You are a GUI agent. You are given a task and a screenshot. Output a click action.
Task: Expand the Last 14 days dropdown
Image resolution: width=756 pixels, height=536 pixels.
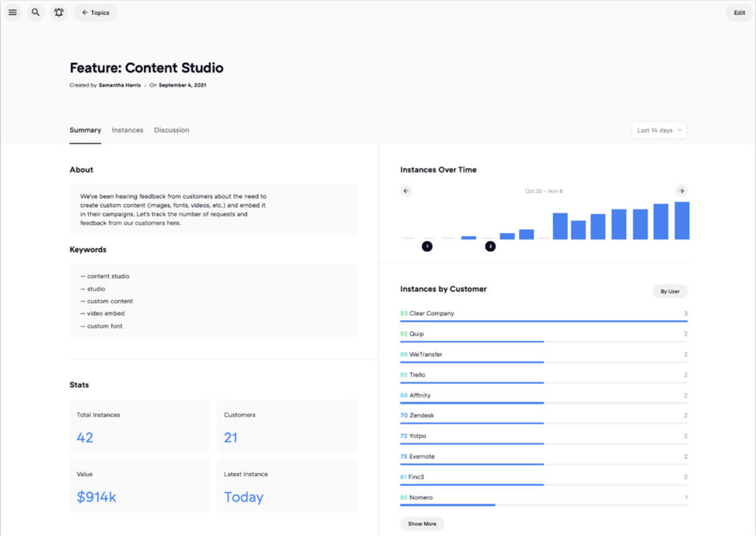tap(659, 130)
